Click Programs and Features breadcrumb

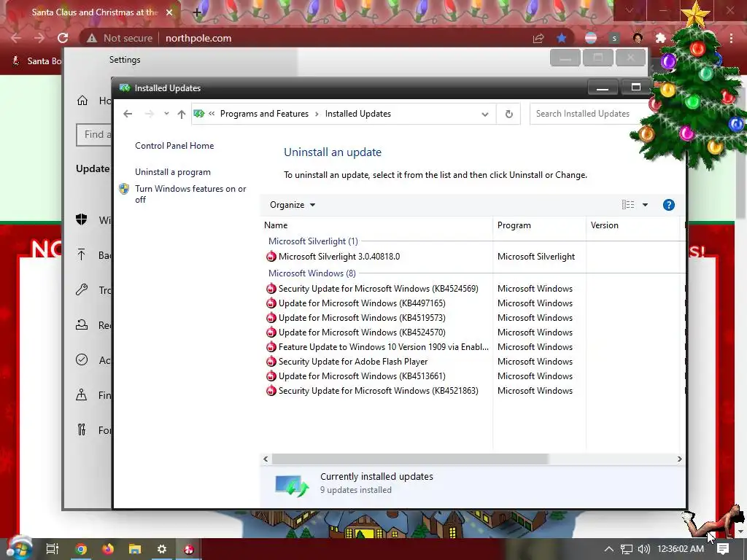tap(264, 114)
